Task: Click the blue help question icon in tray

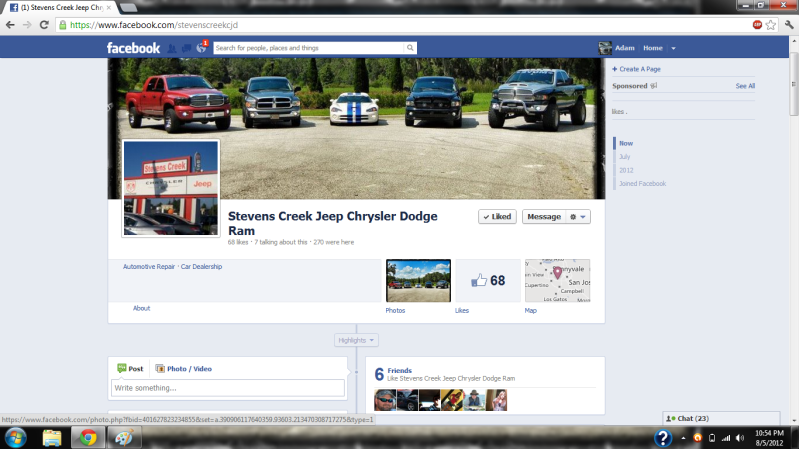Action: [x=662, y=438]
